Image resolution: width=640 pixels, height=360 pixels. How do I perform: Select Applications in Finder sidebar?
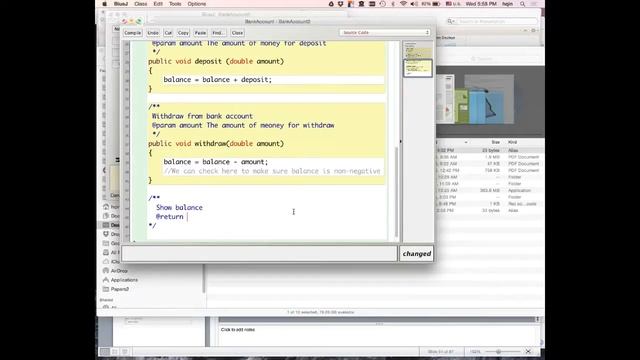(124, 280)
